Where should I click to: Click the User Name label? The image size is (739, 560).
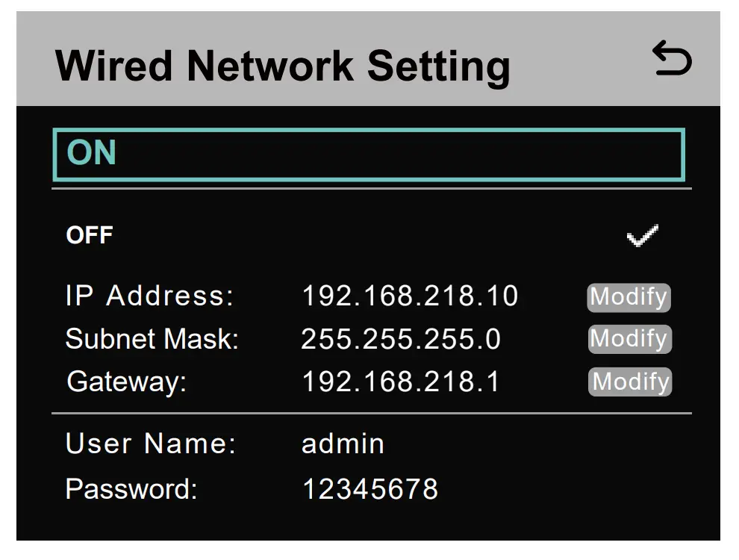(151, 444)
